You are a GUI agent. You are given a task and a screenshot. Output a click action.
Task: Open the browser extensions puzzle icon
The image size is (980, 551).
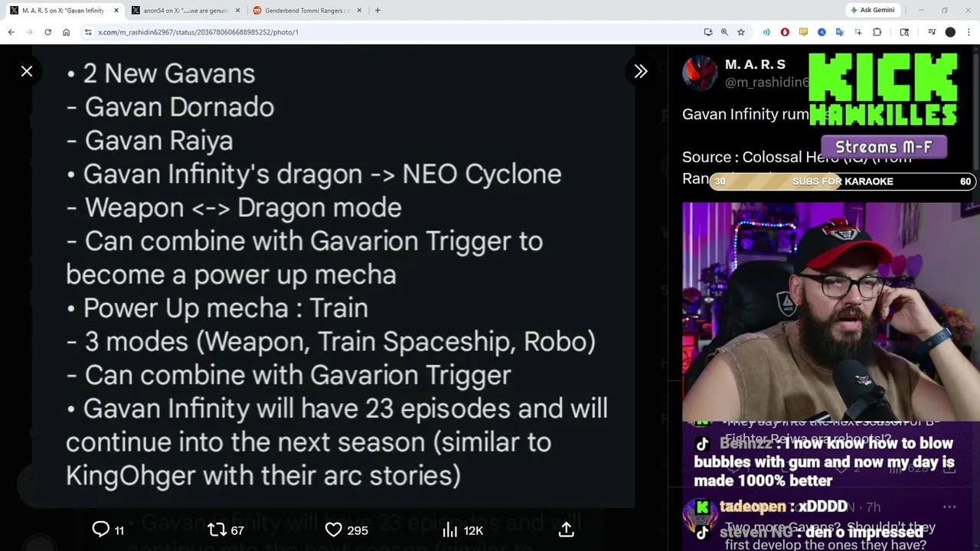[x=877, y=32]
